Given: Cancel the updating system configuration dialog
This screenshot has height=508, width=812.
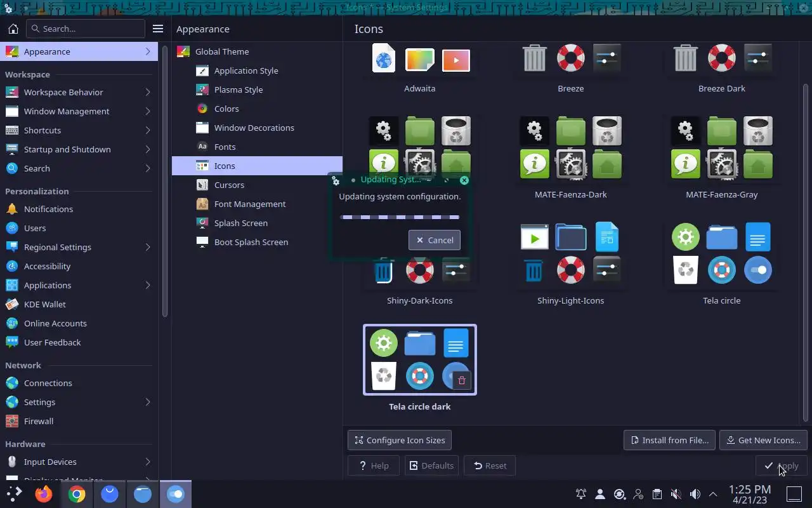Looking at the screenshot, I should tap(435, 240).
